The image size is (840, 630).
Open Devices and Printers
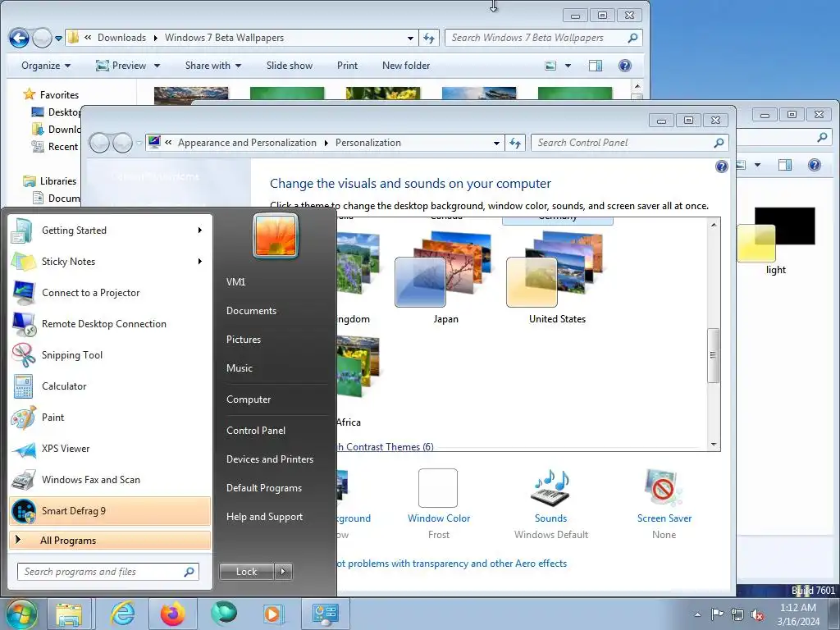point(269,459)
